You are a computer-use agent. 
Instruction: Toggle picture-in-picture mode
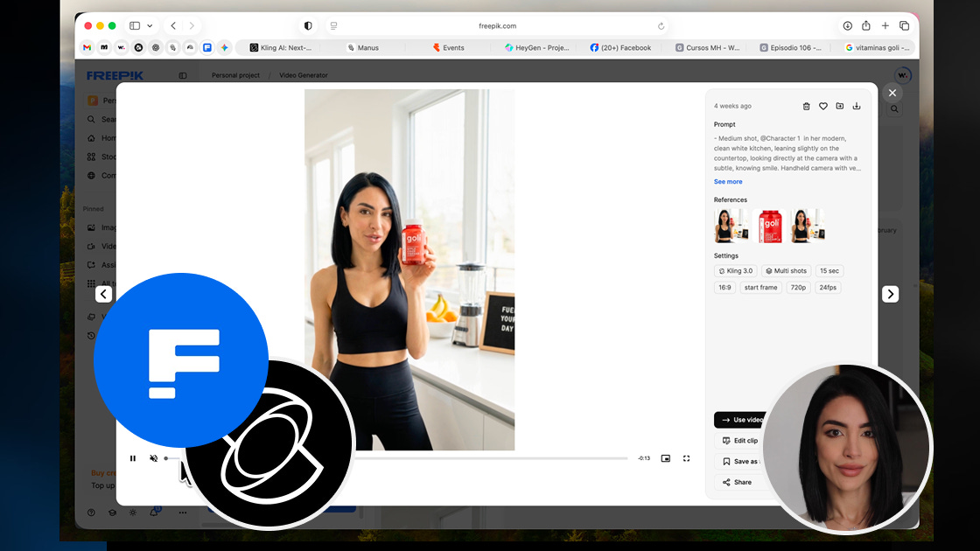(x=666, y=458)
